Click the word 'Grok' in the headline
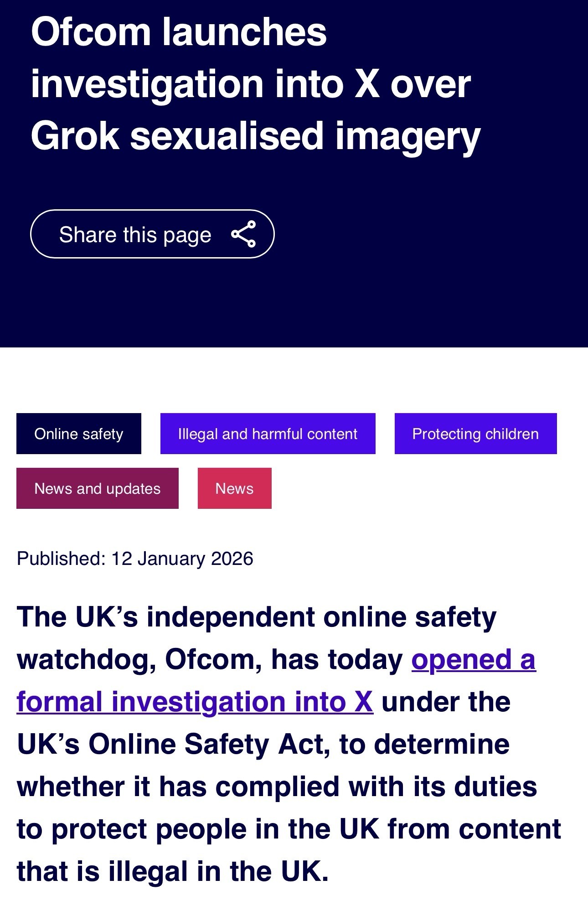 [75, 136]
